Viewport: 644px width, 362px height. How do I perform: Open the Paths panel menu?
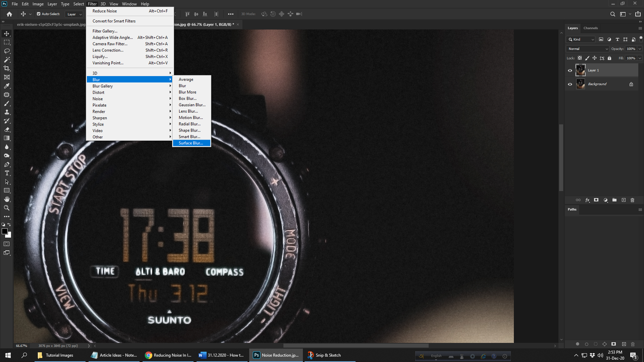coord(640,210)
